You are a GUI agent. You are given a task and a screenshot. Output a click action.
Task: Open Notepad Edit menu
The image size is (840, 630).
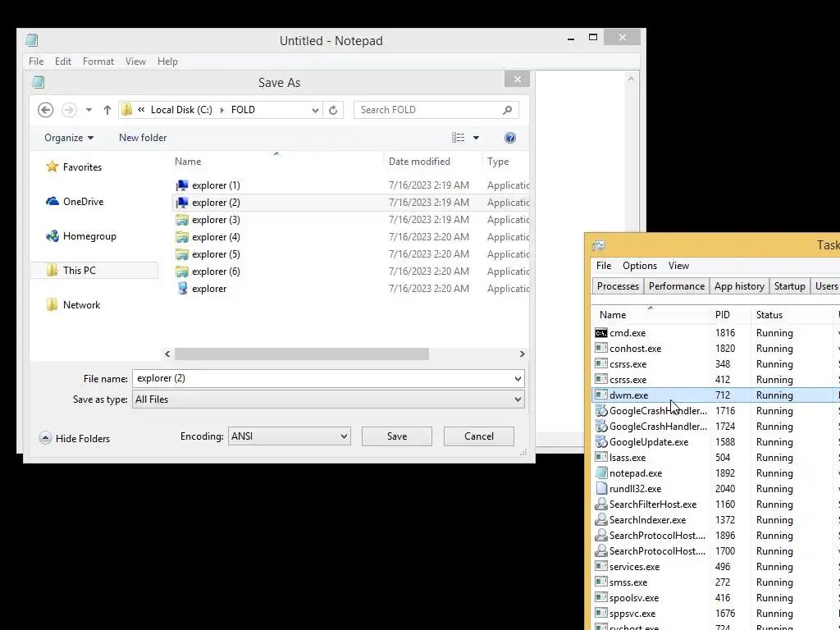coord(62,62)
